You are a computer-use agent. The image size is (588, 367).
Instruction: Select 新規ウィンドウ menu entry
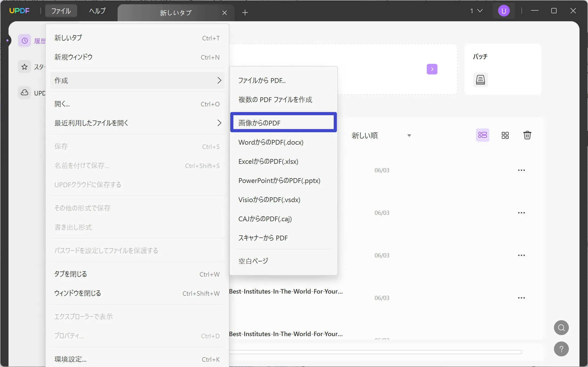click(137, 57)
